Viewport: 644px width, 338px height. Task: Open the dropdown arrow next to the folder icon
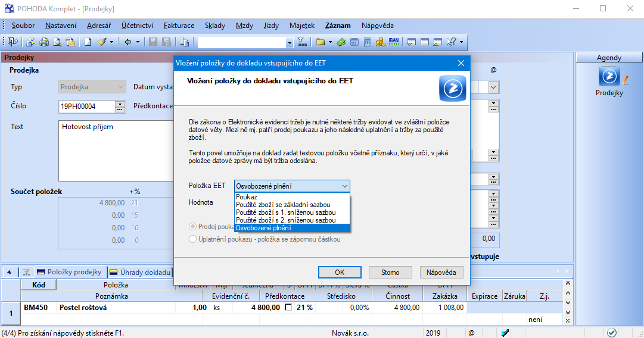(330, 42)
